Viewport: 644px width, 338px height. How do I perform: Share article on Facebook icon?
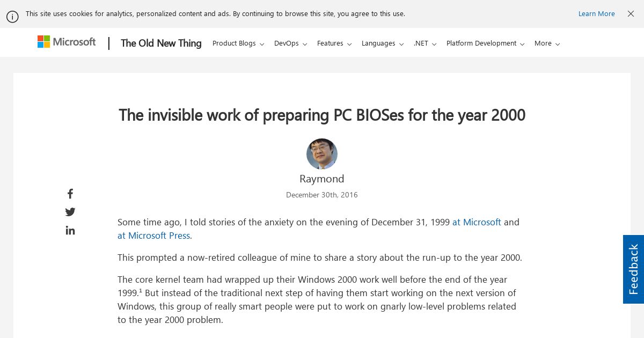point(70,194)
